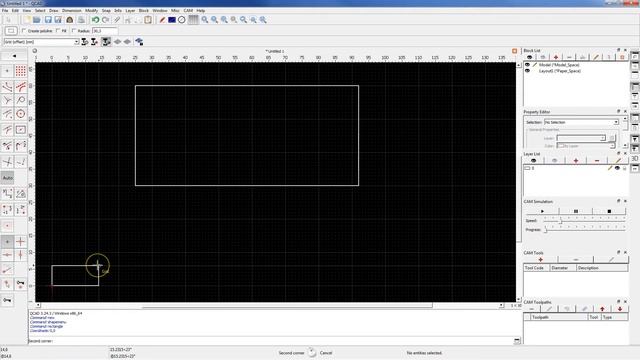Enable the Radius checkbox
640x360 pixels.
point(74,31)
